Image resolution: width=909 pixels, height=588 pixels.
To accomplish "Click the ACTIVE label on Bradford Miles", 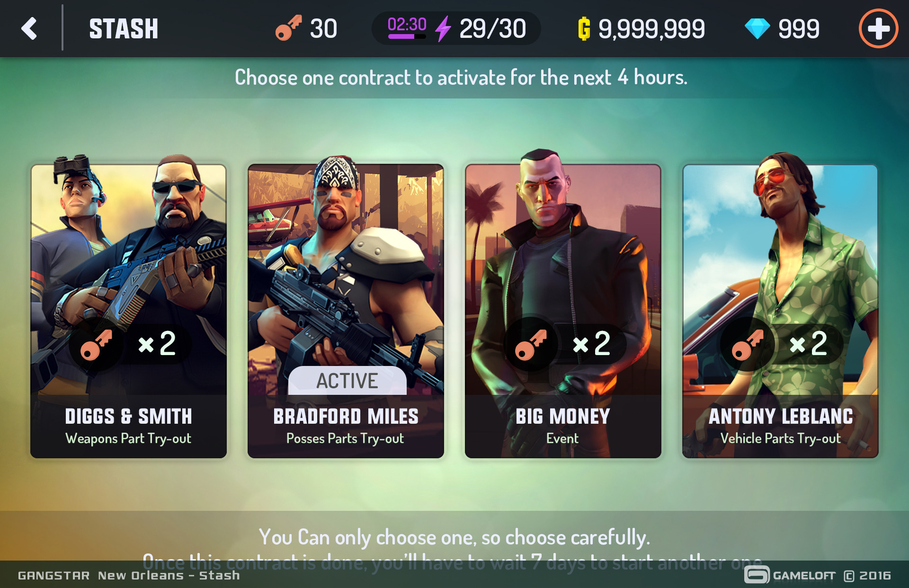I will click(x=347, y=381).
